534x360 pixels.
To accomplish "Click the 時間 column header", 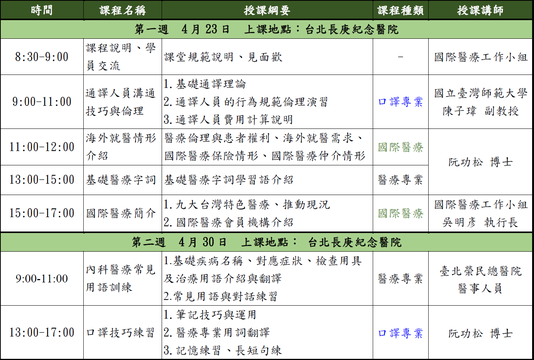I will (x=42, y=10).
